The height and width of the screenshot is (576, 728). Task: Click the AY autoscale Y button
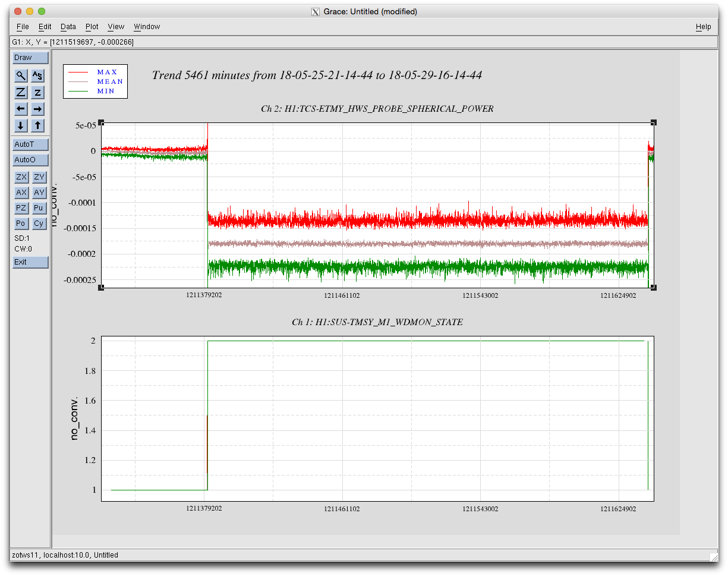click(x=39, y=193)
